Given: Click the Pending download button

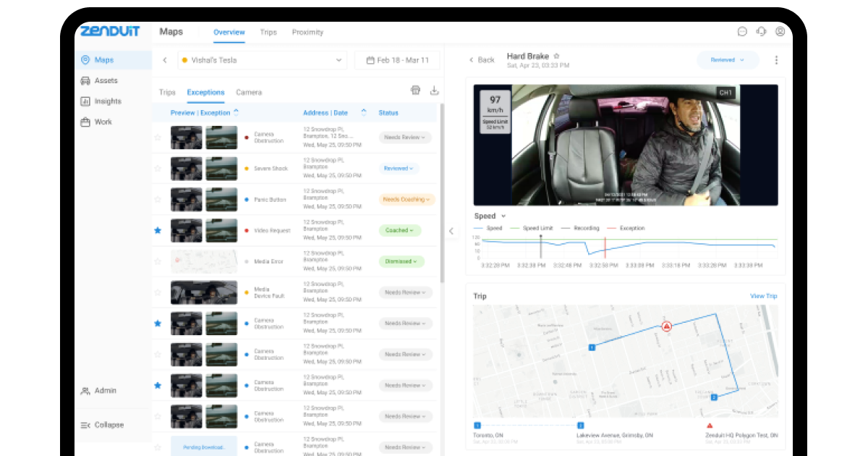Looking at the screenshot, I should [204, 447].
